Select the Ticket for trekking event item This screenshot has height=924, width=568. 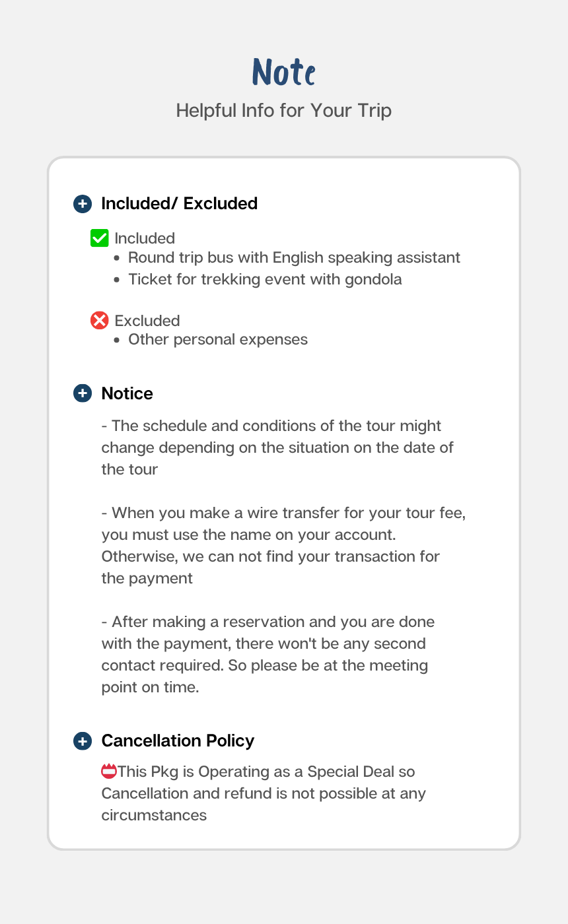pos(265,279)
